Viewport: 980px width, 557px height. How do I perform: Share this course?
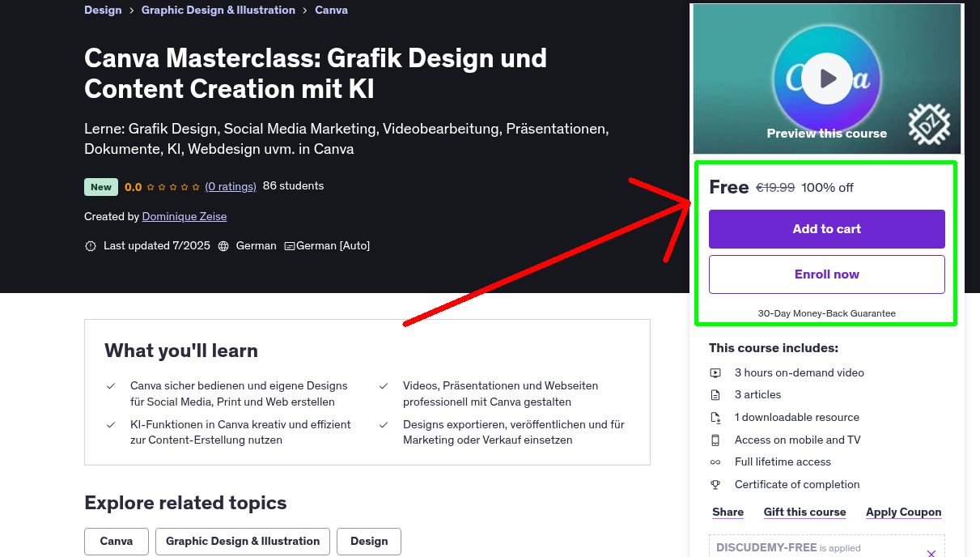[727, 512]
